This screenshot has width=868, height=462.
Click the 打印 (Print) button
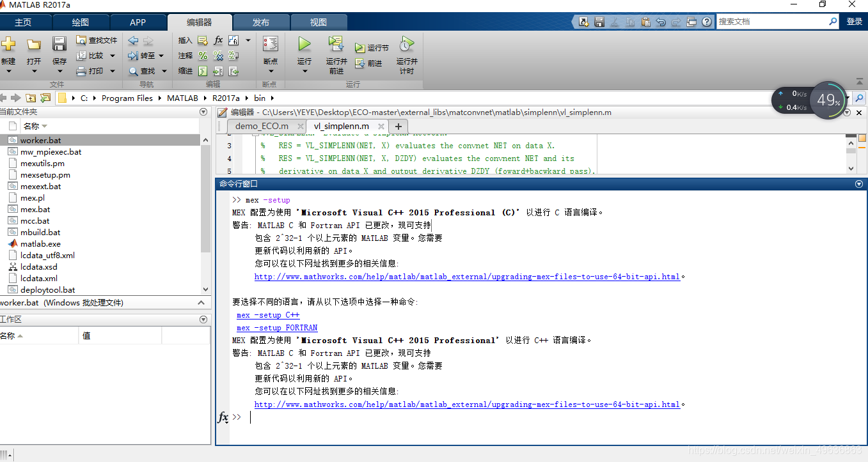[90, 71]
